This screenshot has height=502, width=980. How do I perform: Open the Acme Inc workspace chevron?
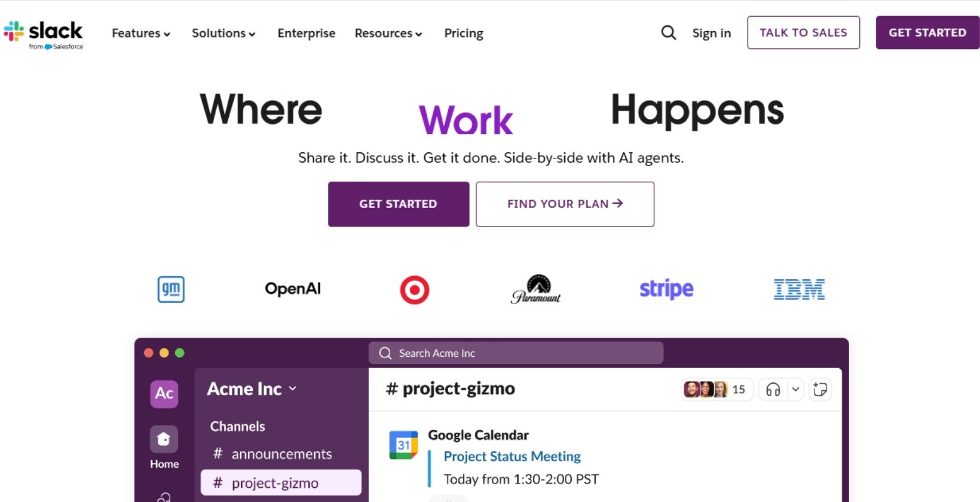[293, 388]
